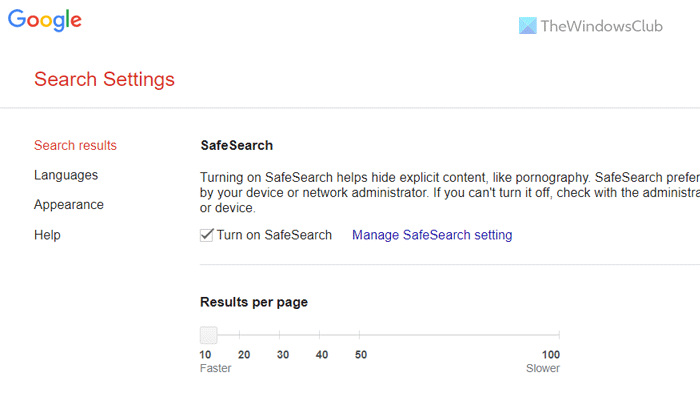700x400 pixels.
Task: Click the Slower label under slider
Action: (x=543, y=368)
